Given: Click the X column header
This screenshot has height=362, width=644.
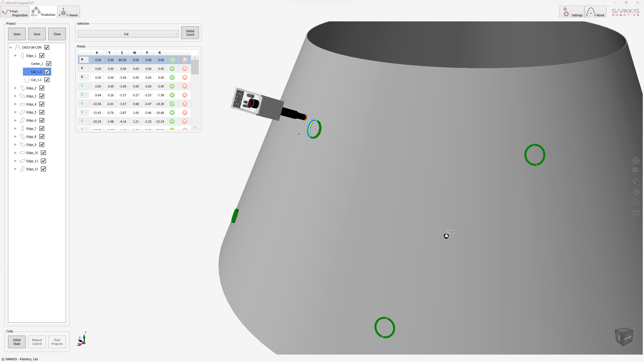Looking at the screenshot, I should 97,53.
